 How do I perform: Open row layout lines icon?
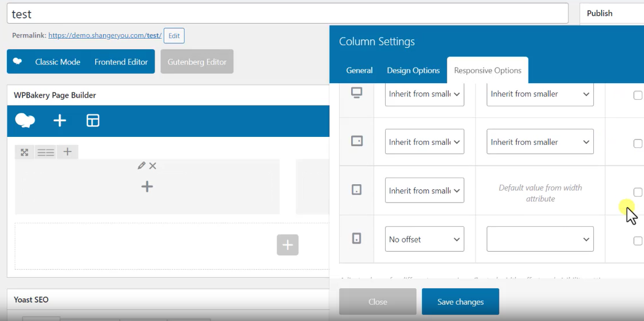[46, 152]
